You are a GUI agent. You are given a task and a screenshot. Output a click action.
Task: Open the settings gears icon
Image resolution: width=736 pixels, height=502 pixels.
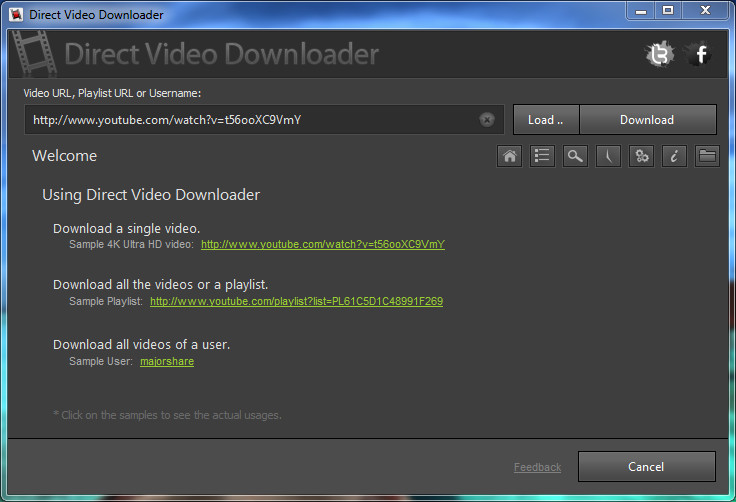[641, 156]
